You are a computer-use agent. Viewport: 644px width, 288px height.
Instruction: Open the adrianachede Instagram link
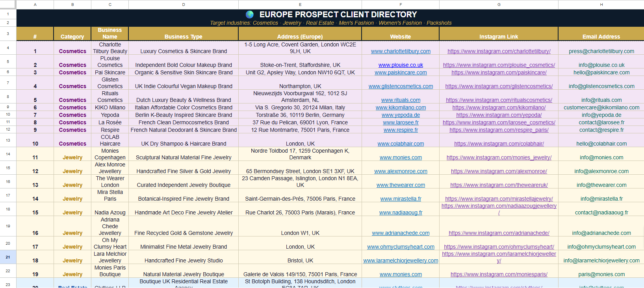499,233
